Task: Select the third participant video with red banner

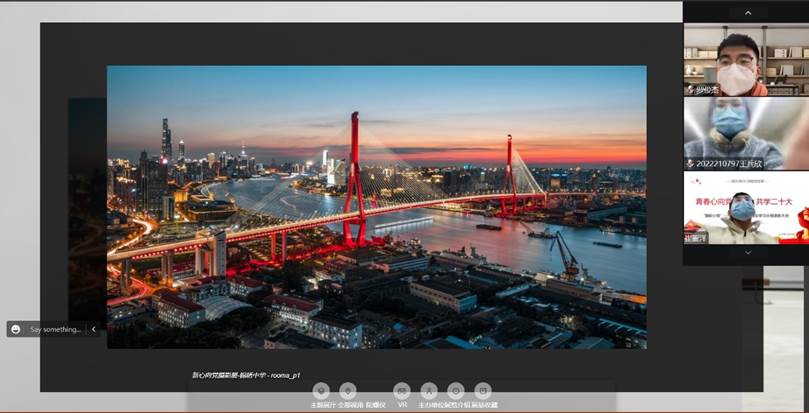Action: click(x=746, y=208)
